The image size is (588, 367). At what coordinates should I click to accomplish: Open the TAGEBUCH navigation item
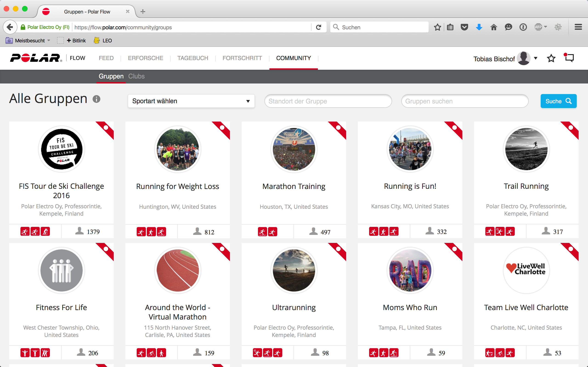point(193,58)
